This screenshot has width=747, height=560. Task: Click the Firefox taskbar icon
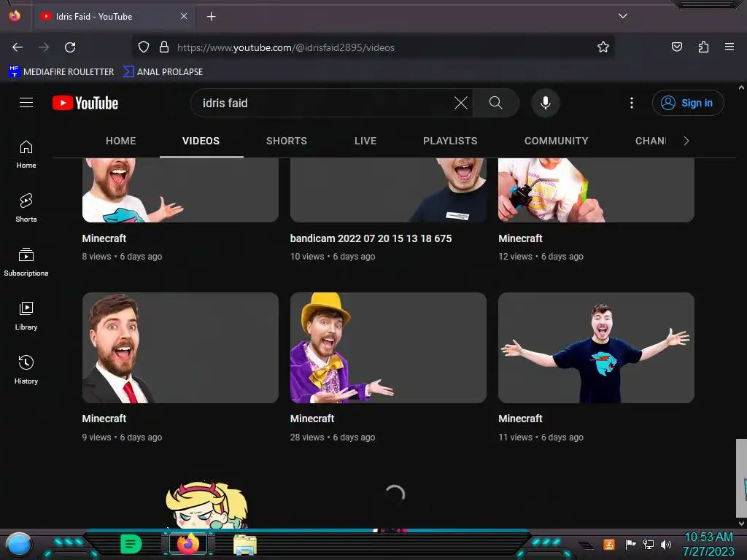(x=188, y=543)
